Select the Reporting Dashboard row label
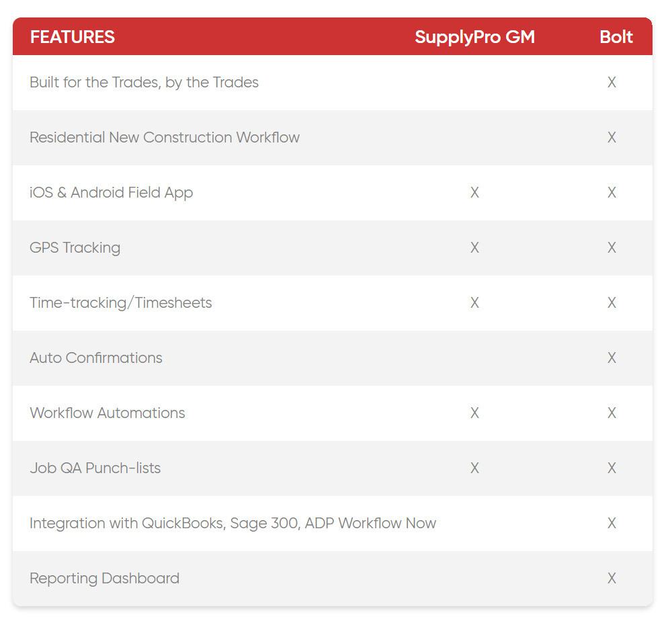 (104, 579)
